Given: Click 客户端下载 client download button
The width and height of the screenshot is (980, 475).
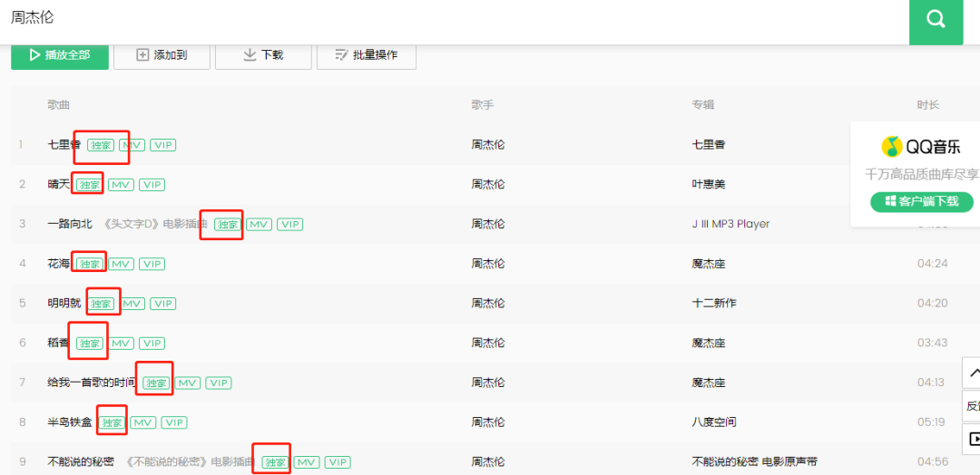Looking at the screenshot, I should (921, 201).
